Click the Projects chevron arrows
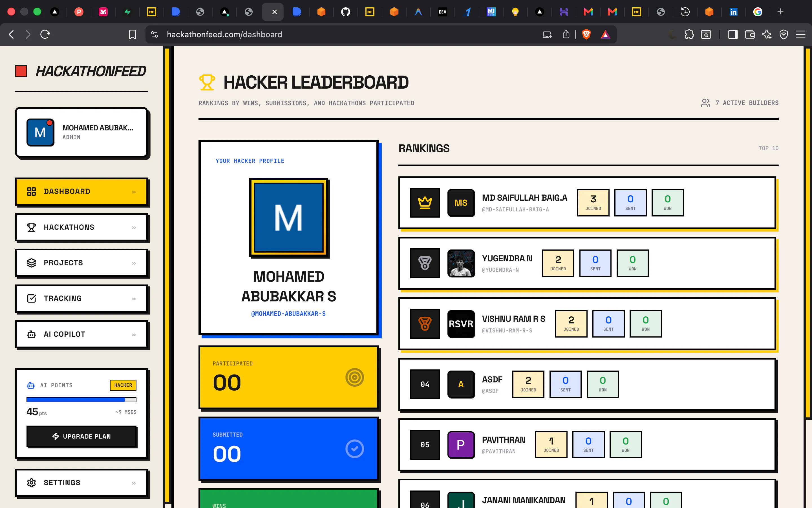The height and width of the screenshot is (508, 812). pyautogui.click(x=134, y=263)
